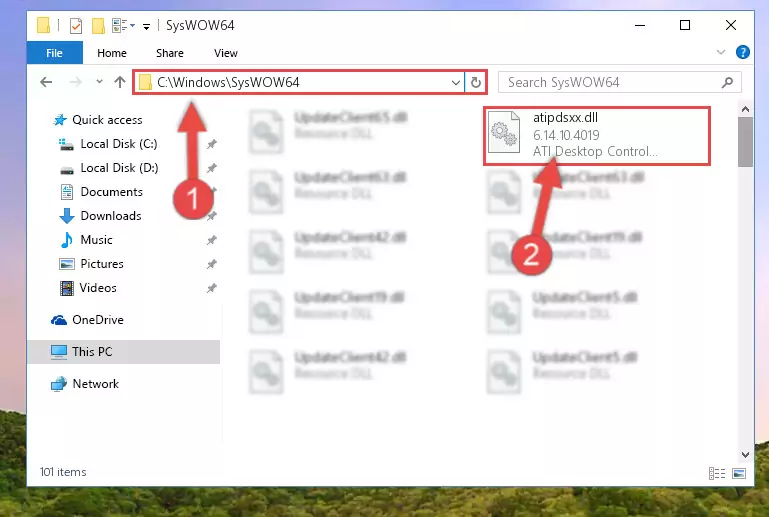Viewport: 769px width, 517px height.
Task: Open the recent locations dropdown
Action: 99,82
